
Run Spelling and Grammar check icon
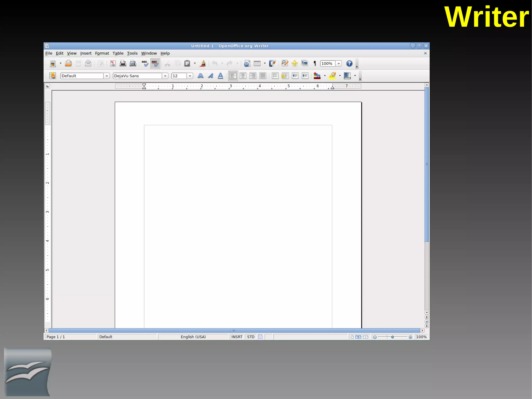pos(145,63)
